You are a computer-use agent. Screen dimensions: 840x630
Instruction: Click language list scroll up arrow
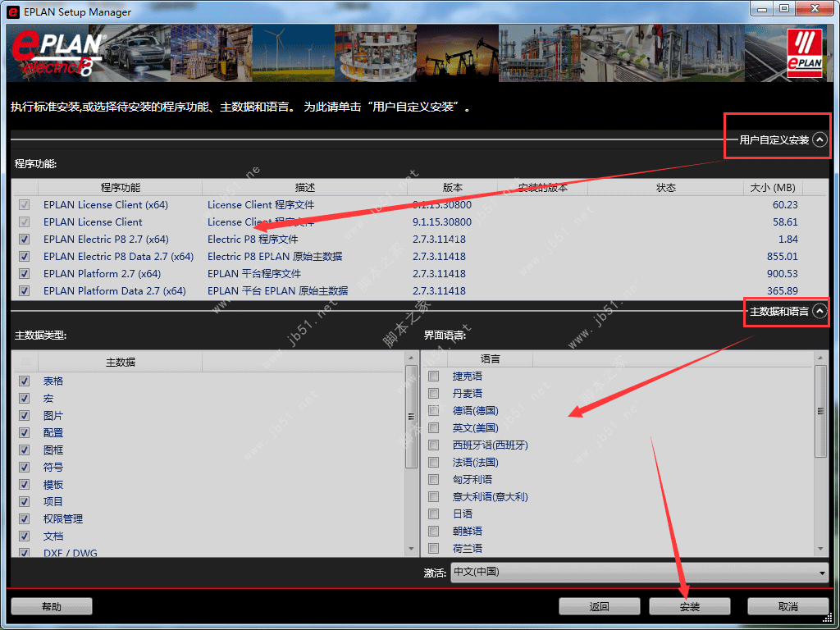pyautogui.click(x=820, y=358)
